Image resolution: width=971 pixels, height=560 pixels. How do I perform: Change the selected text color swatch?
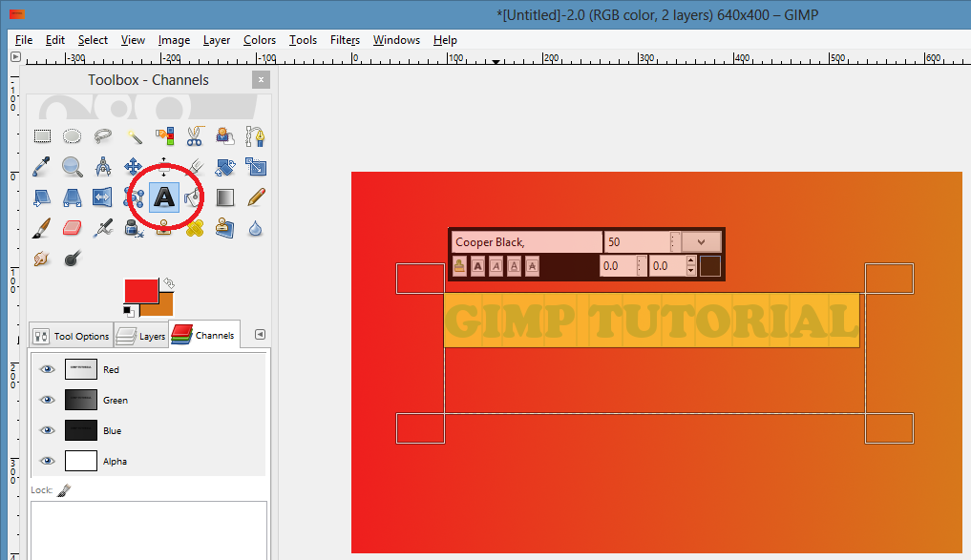(x=710, y=267)
